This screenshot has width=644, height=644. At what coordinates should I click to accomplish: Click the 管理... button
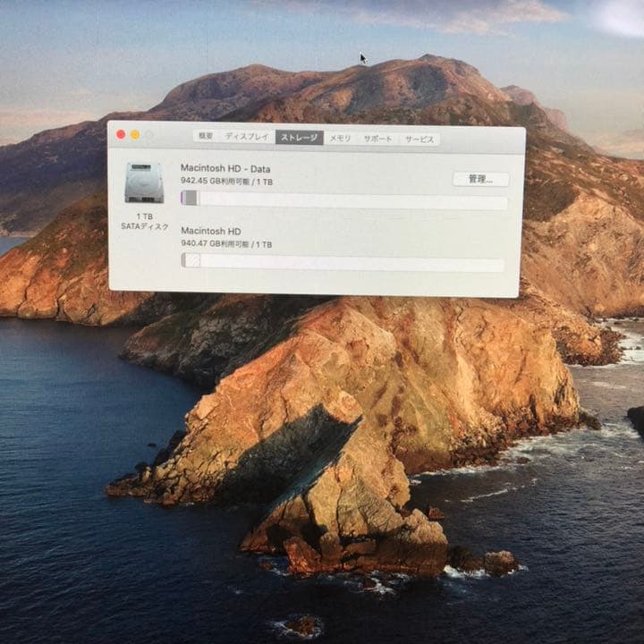(480, 180)
